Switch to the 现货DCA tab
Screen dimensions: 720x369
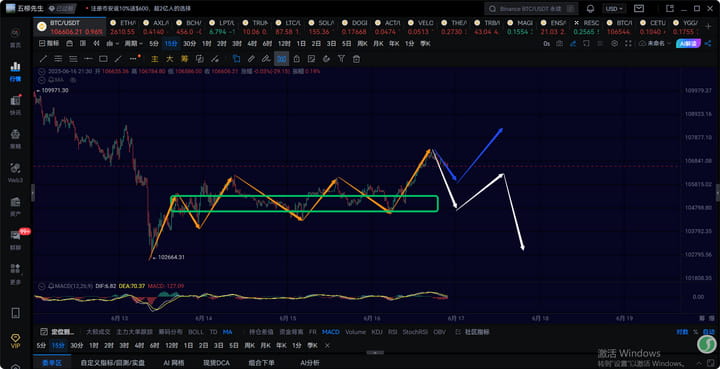(216, 363)
